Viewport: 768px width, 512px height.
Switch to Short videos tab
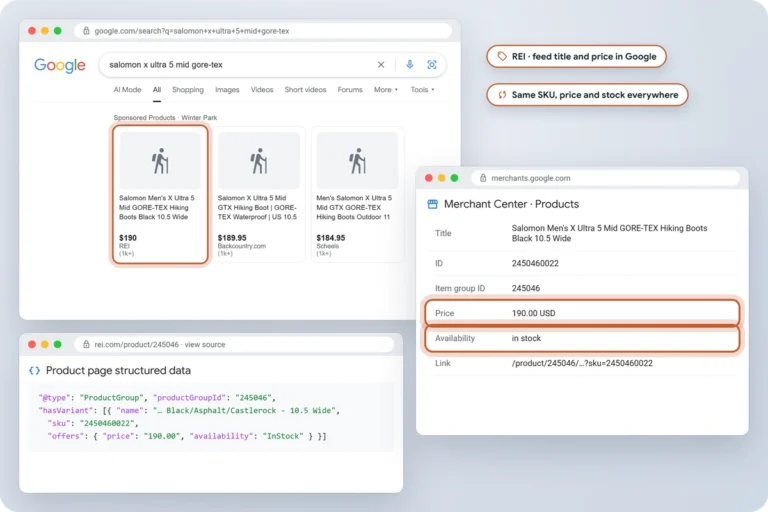click(x=305, y=90)
